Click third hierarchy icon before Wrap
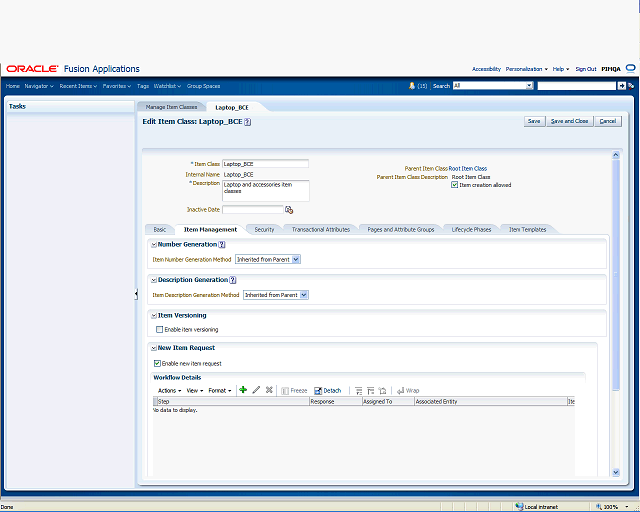 pyautogui.click(x=382, y=391)
